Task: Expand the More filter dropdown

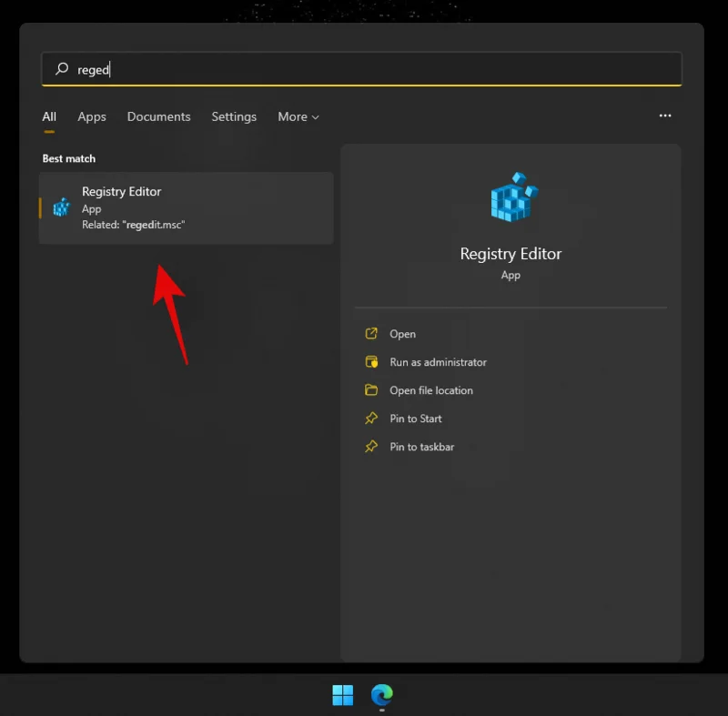Action: click(x=298, y=116)
